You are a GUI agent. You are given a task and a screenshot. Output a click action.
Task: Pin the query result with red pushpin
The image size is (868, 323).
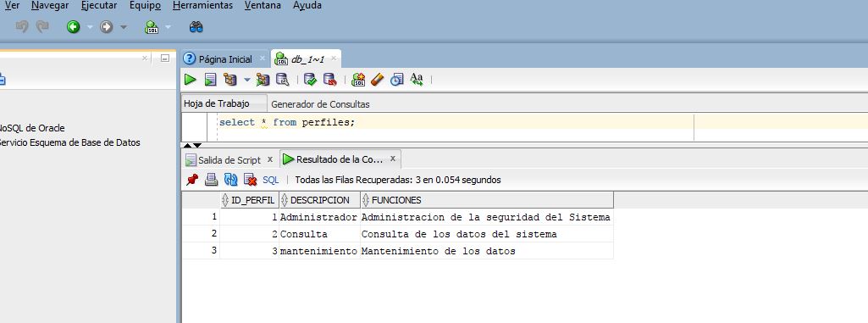[x=192, y=180]
